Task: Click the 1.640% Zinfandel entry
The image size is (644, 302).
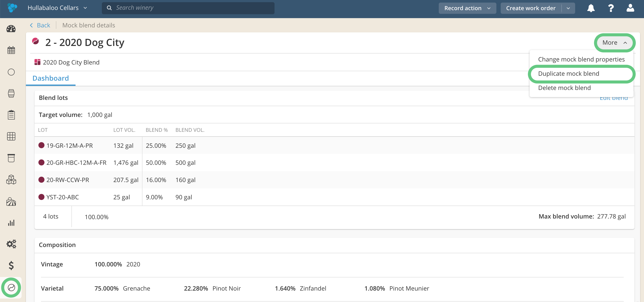Action: pos(300,288)
